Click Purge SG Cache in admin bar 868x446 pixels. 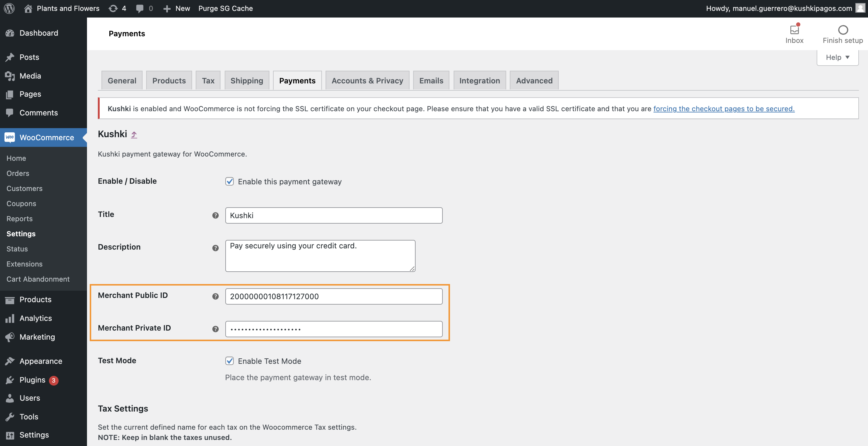225,8
